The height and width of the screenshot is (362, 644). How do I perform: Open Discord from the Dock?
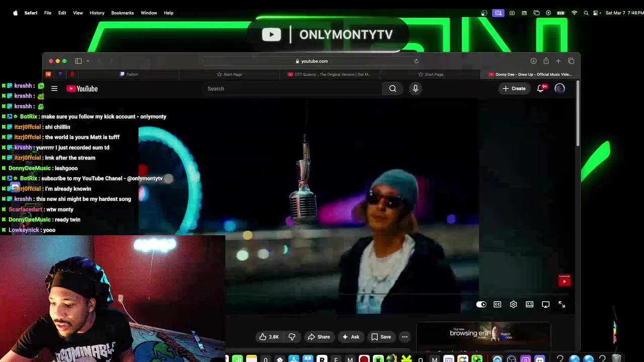(x=540, y=358)
